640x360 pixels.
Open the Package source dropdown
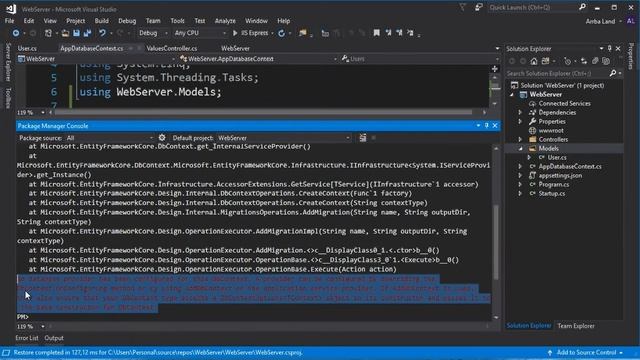coord(109,138)
